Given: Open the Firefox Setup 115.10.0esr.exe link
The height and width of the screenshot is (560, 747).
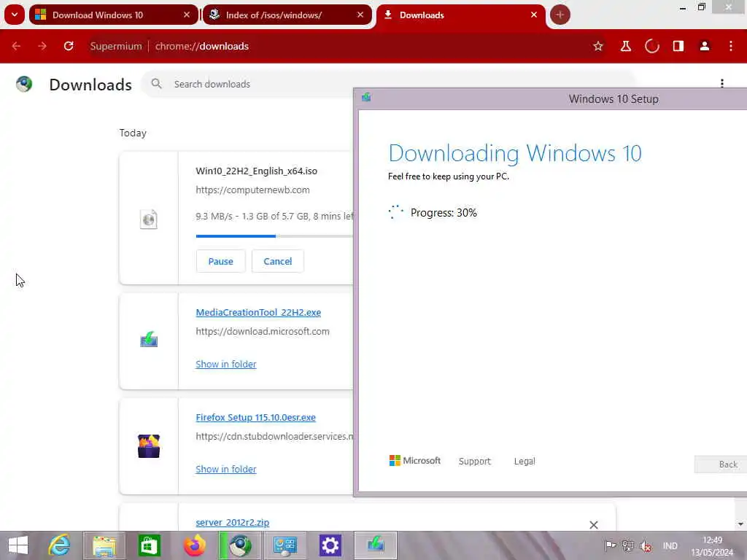Looking at the screenshot, I should click(x=255, y=418).
